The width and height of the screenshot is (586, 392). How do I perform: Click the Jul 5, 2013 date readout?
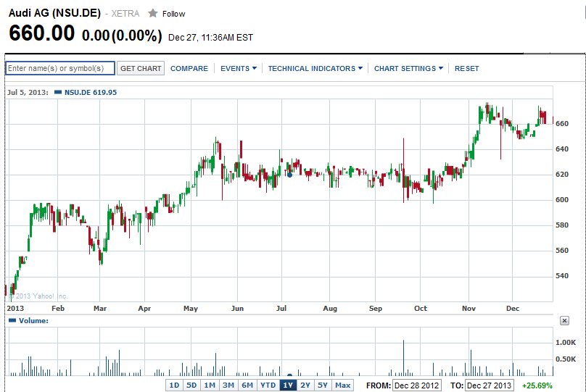coord(28,92)
